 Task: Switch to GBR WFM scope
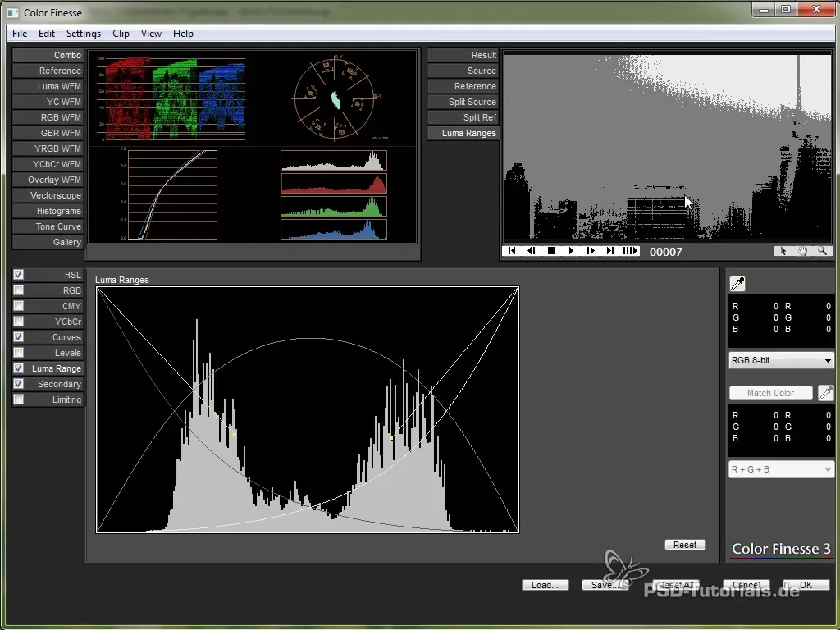(x=48, y=133)
